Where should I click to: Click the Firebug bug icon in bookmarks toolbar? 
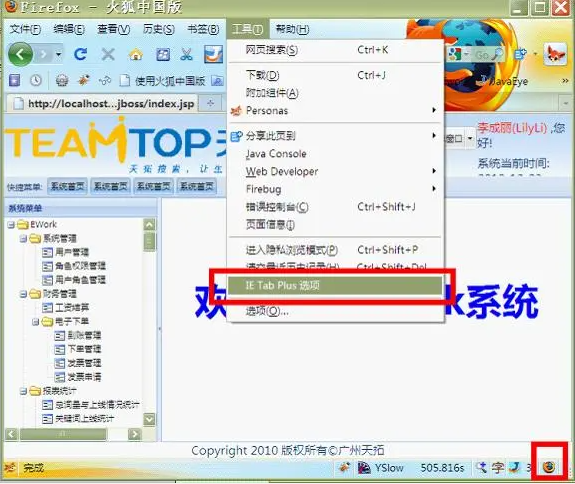84,80
